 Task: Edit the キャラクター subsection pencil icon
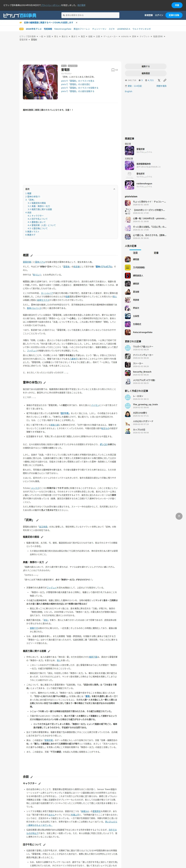[x=40, y=784]
